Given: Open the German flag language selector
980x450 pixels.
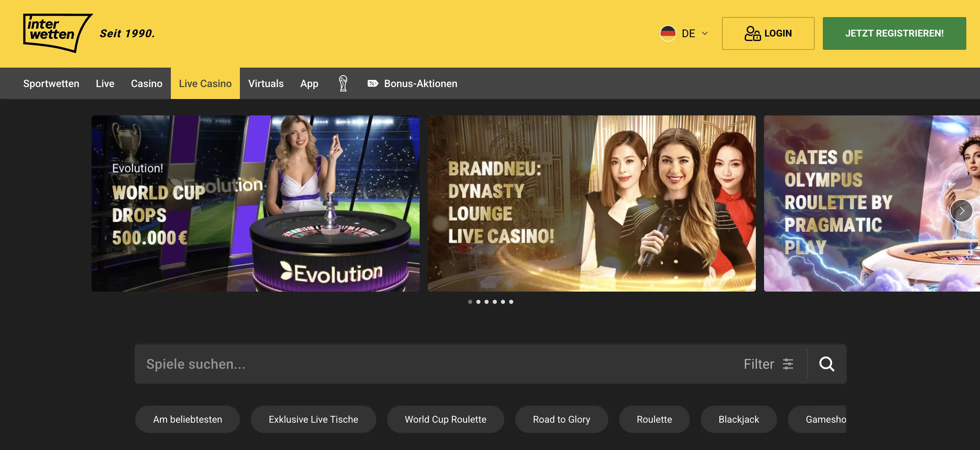Looking at the screenshot, I should point(668,33).
